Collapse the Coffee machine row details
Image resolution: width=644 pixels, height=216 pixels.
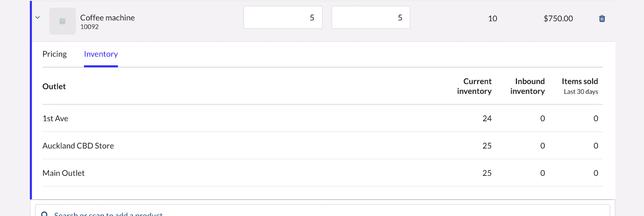pos(38,18)
